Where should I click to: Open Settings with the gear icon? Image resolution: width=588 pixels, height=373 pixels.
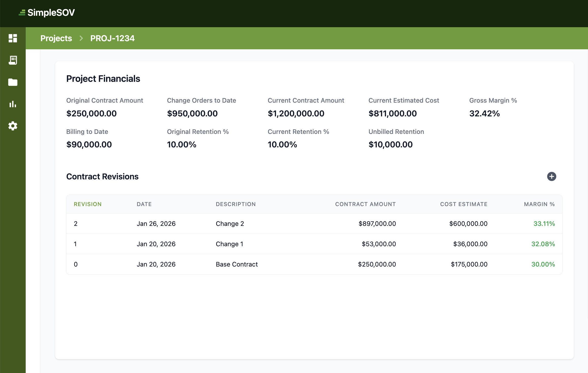click(x=13, y=126)
